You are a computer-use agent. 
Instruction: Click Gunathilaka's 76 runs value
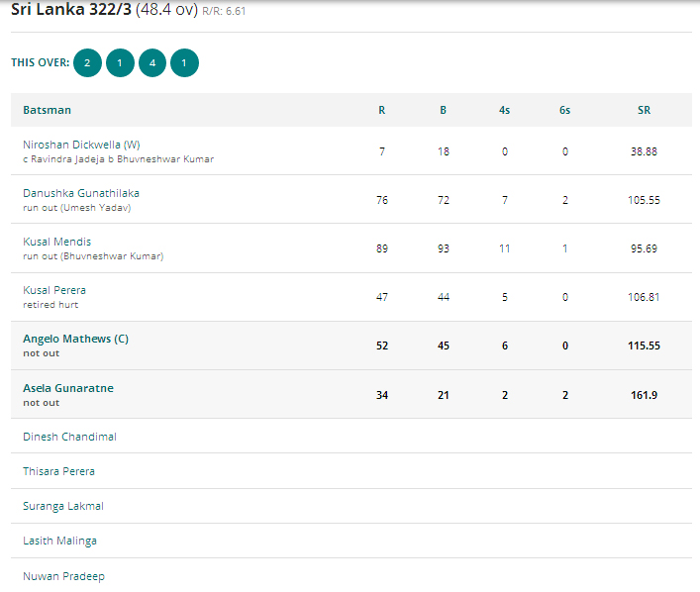tap(382, 200)
